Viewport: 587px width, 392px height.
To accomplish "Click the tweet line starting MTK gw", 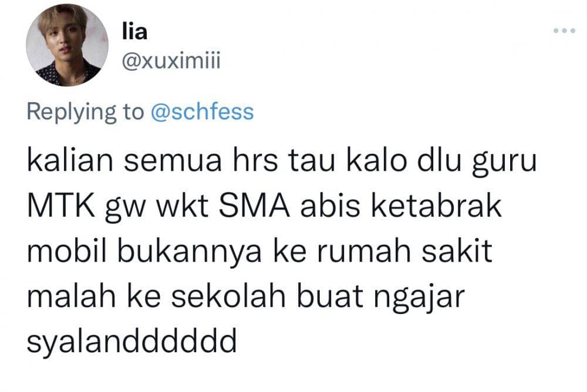I will (264, 208).
